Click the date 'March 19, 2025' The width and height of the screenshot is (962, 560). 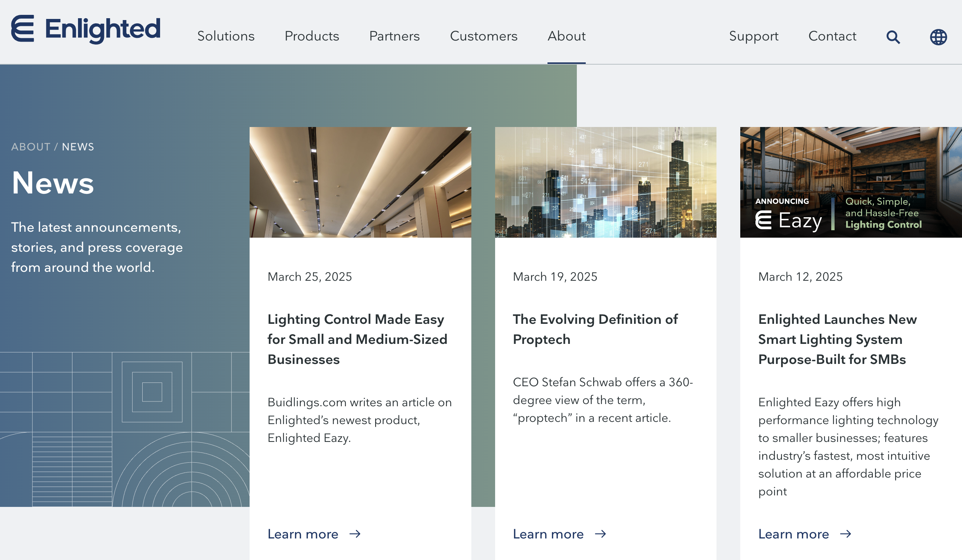click(555, 276)
